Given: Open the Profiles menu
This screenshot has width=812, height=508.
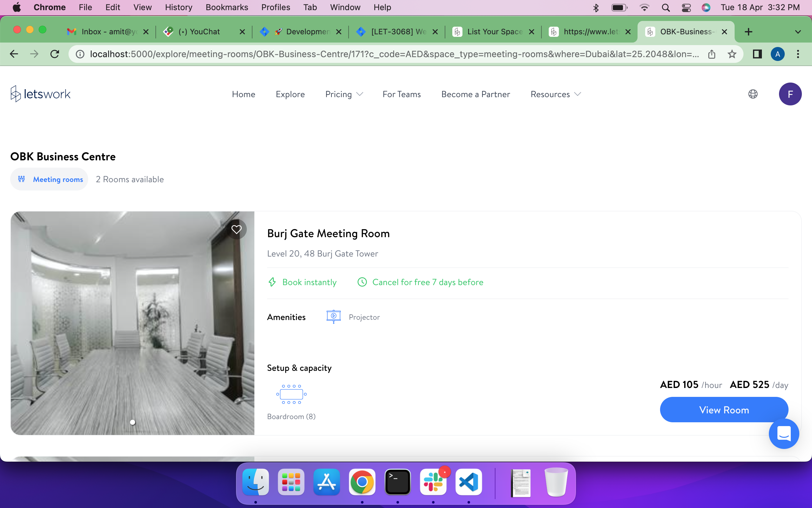Looking at the screenshot, I should [275, 7].
